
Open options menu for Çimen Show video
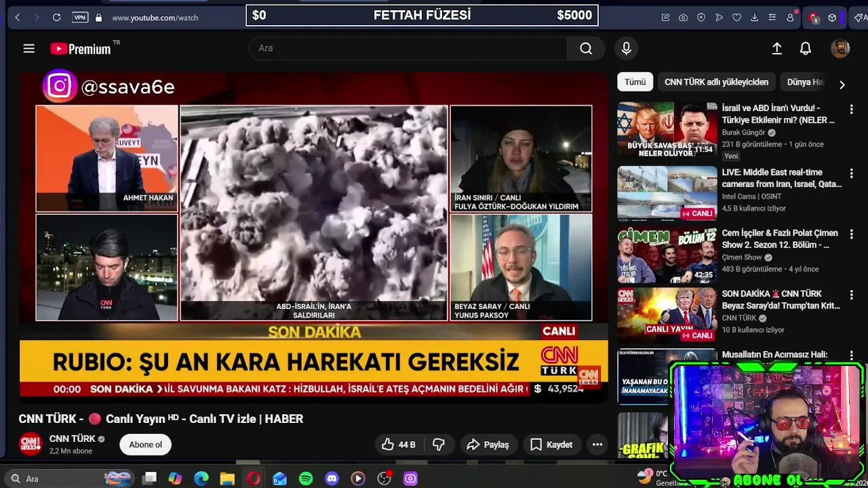(x=852, y=234)
